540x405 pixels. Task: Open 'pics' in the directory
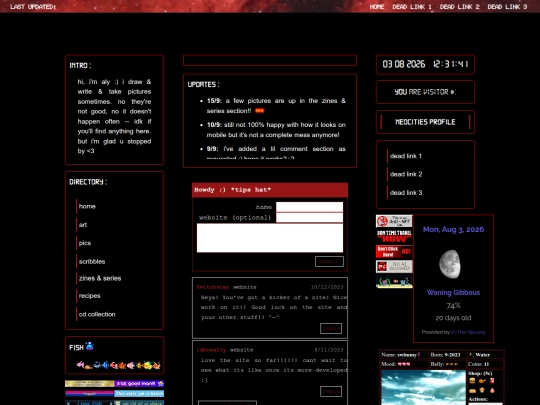pyautogui.click(x=85, y=243)
